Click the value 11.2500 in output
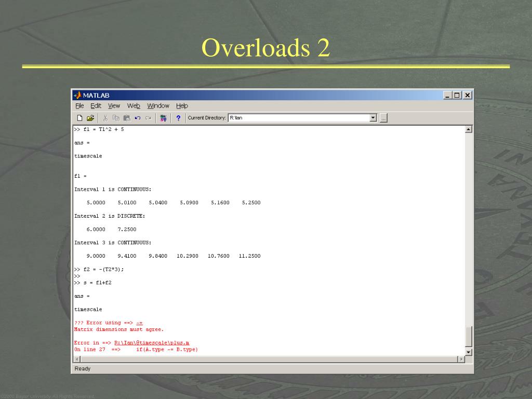532x399 pixels. [x=249, y=256]
